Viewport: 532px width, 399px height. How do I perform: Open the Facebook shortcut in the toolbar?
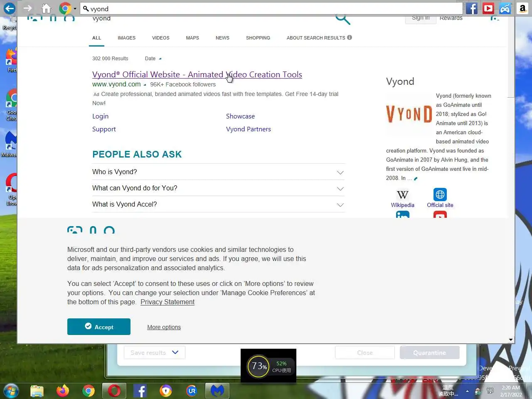point(471,8)
